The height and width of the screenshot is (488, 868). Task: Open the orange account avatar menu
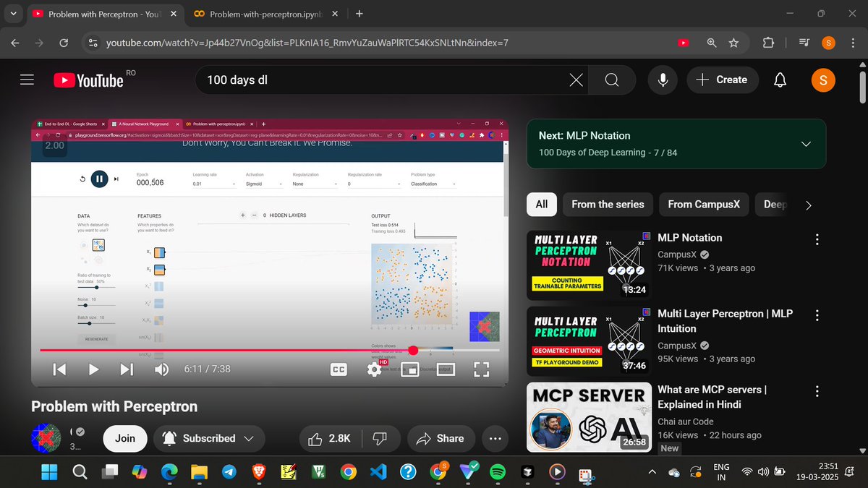tap(823, 80)
